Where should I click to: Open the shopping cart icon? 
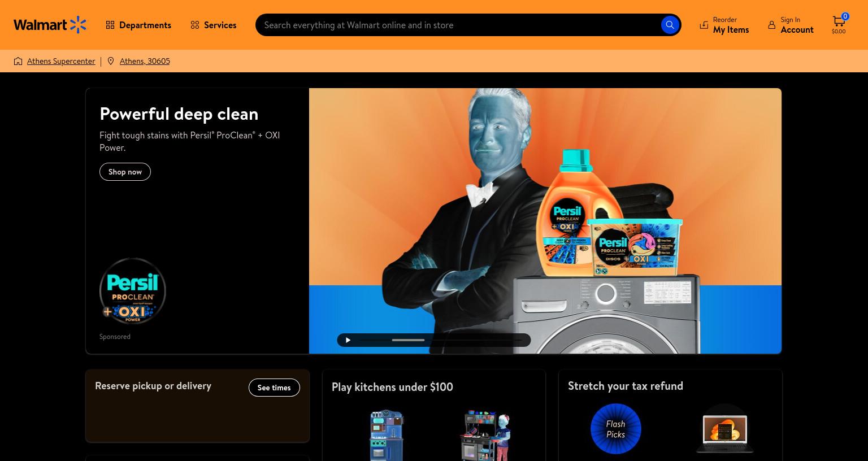tap(839, 24)
